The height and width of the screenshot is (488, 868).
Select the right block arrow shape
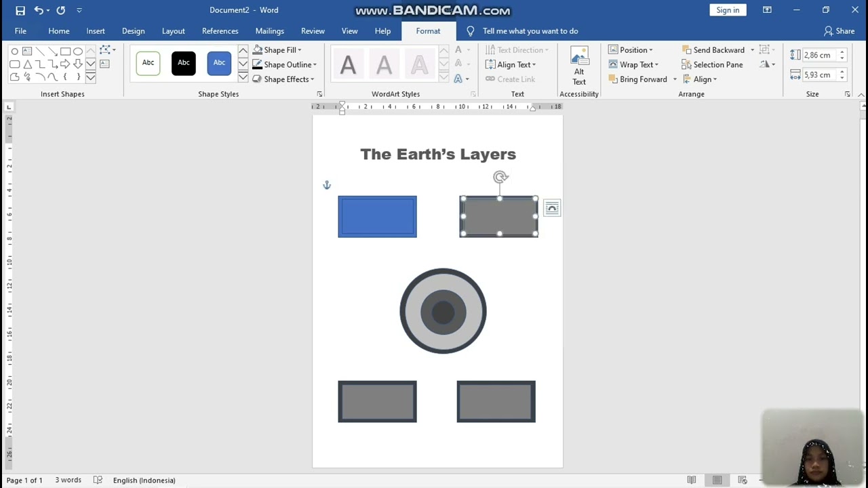tap(65, 64)
